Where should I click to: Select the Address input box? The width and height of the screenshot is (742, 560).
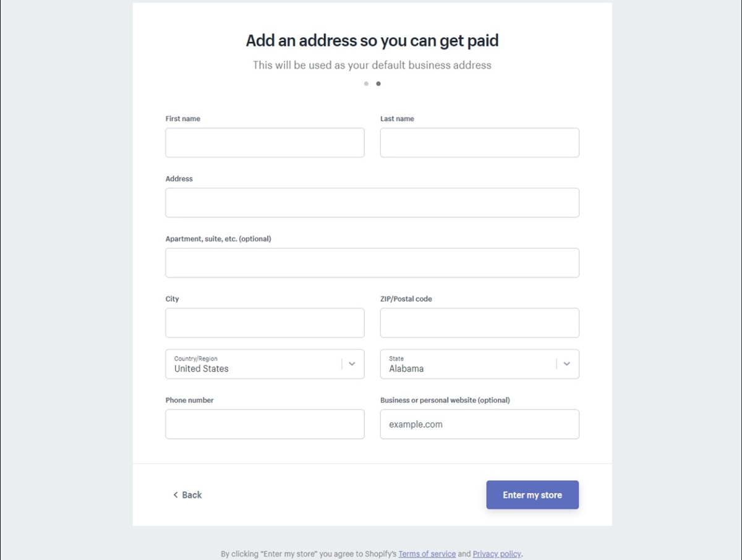[372, 203]
